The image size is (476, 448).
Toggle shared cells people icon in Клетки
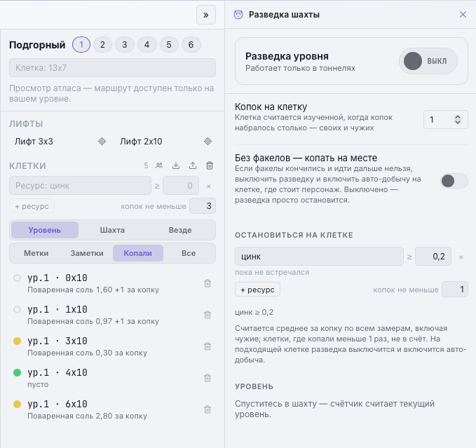click(x=159, y=165)
